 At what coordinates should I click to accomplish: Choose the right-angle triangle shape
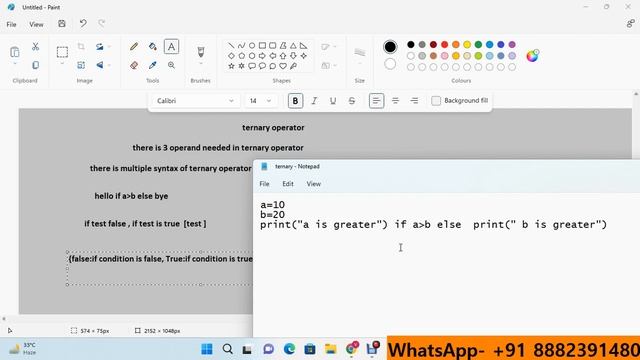point(303,45)
